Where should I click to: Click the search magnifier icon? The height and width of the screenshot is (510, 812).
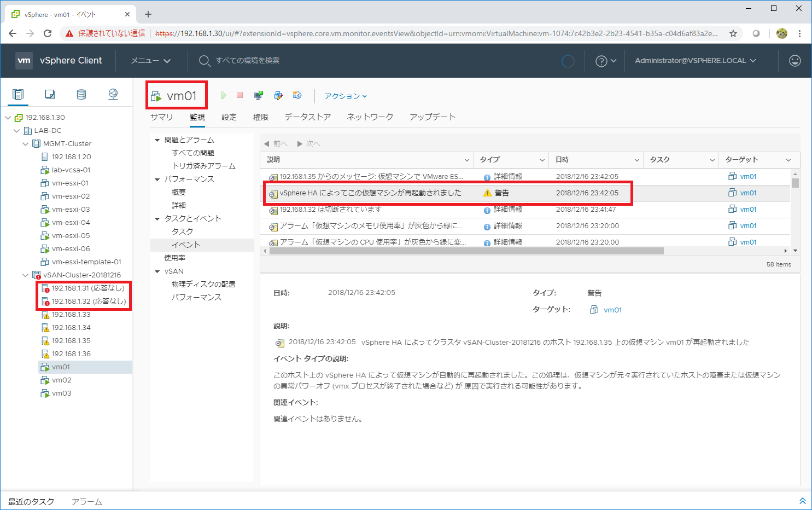pyautogui.click(x=205, y=61)
